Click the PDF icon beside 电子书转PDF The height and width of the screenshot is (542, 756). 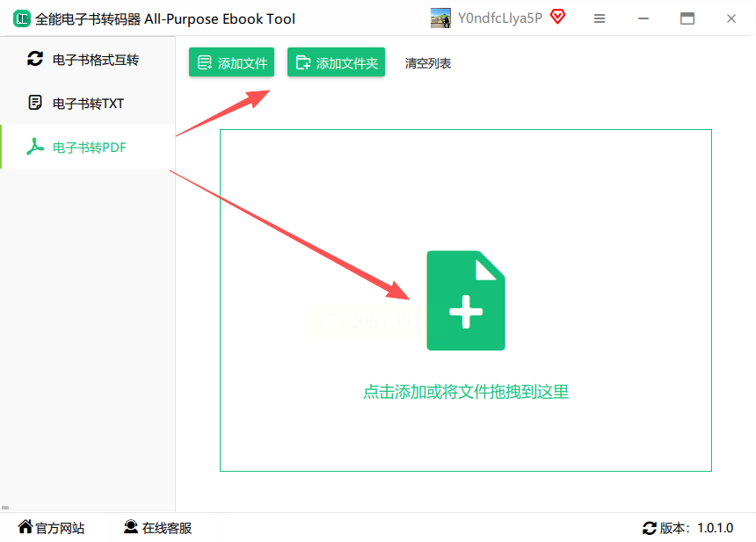(35, 147)
